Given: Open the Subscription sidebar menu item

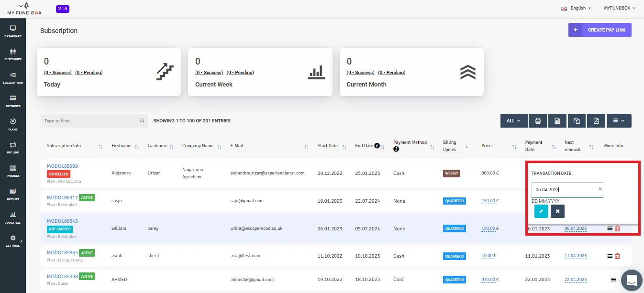Looking at the screenshot, I should click(13, 78).
